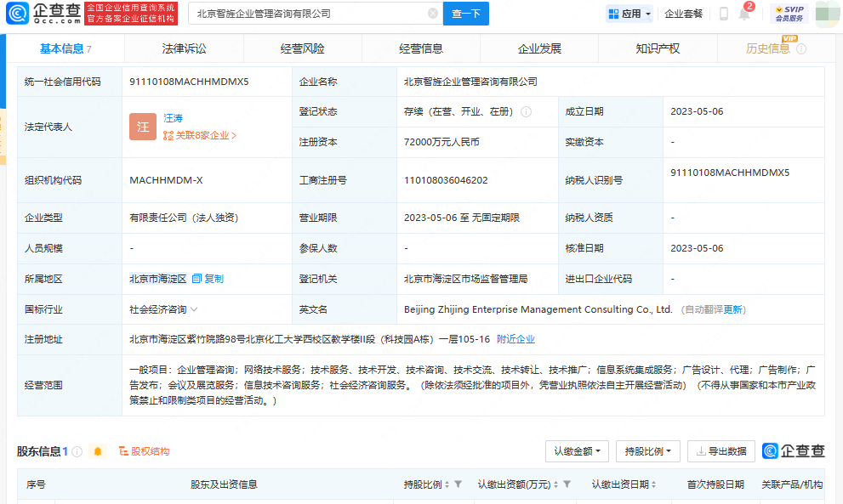Filter the 持股比例 column with funnel icon
This screenshot has width=843, height=504.
click(x=458, y=484)
